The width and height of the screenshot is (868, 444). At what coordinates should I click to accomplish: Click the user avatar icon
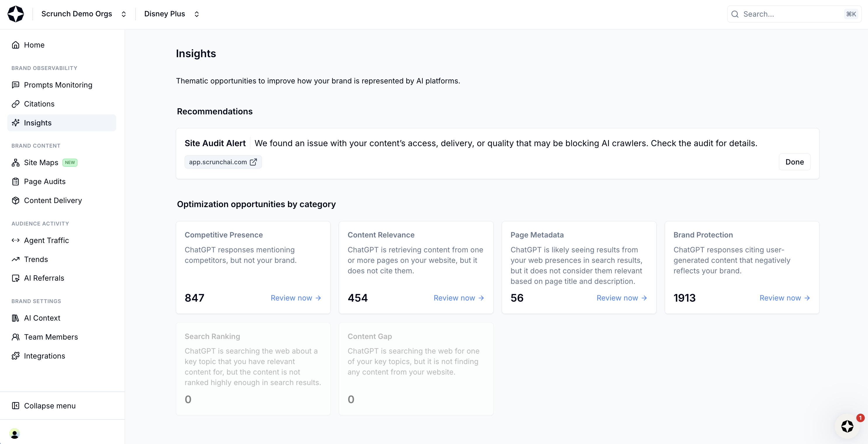(x=15, y=433)
